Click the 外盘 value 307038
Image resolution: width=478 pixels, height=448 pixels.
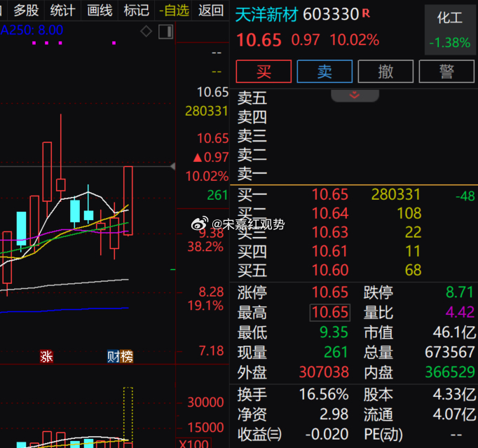pos(324,372)
